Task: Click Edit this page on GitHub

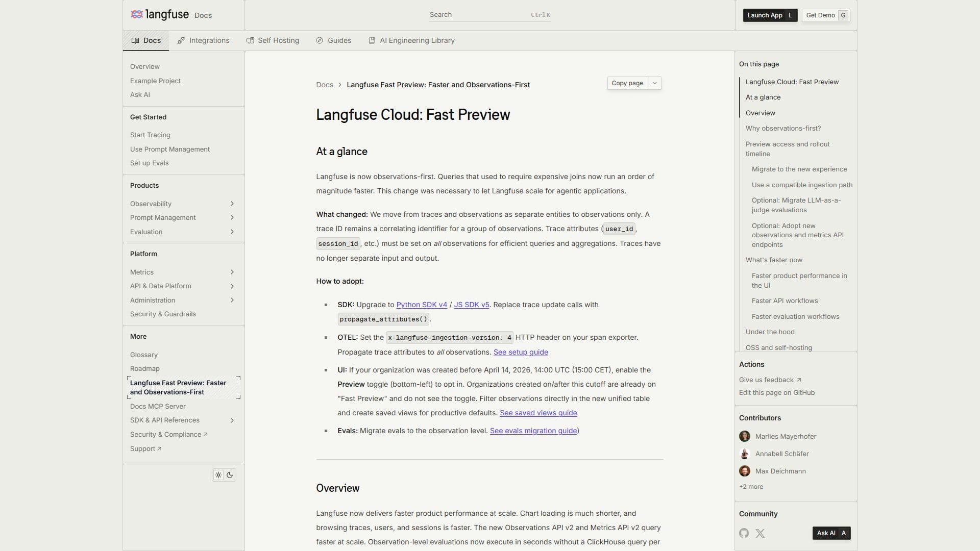Action: (776, 393)
